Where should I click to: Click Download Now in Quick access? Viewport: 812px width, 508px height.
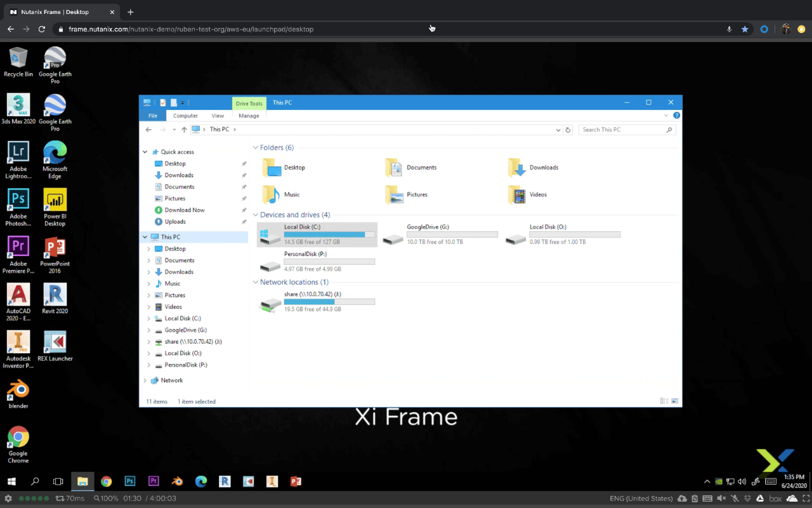185,210
